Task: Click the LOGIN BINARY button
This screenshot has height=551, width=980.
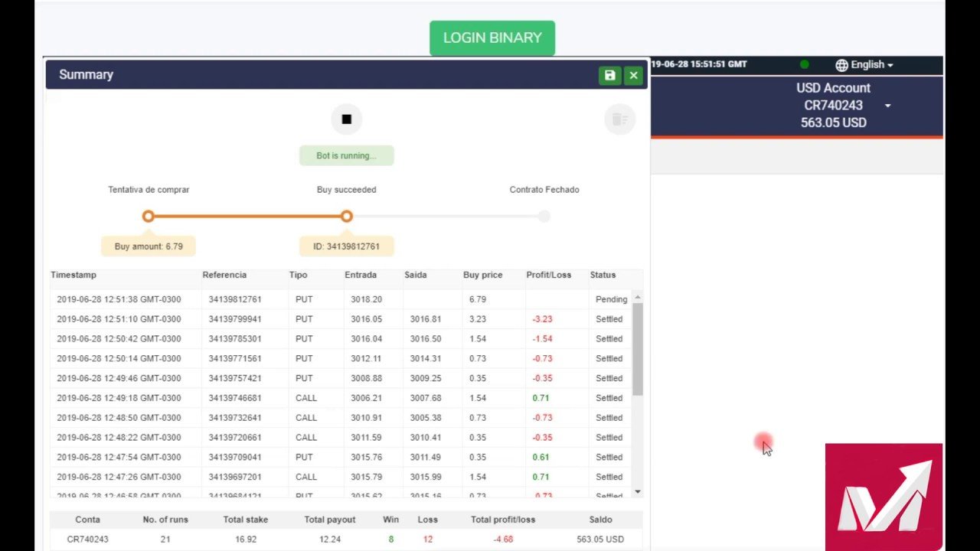Action: [492, 38]
